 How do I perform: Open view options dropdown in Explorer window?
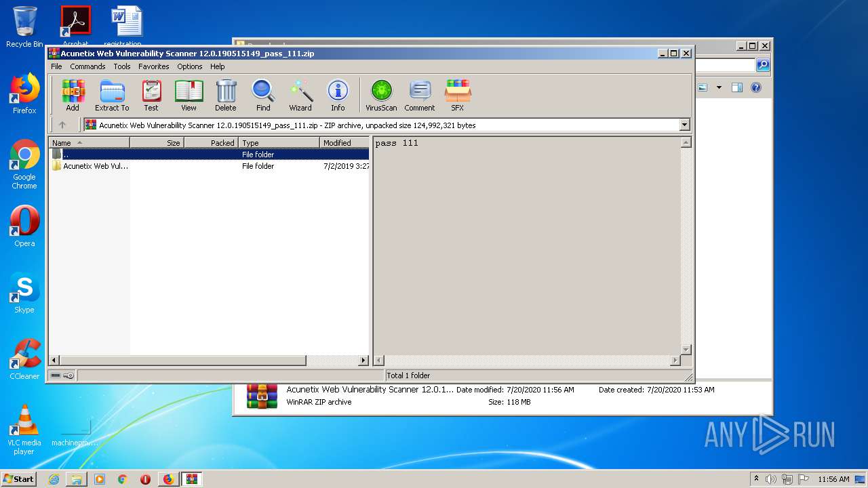pyautogui.click(x=719, y=87)
